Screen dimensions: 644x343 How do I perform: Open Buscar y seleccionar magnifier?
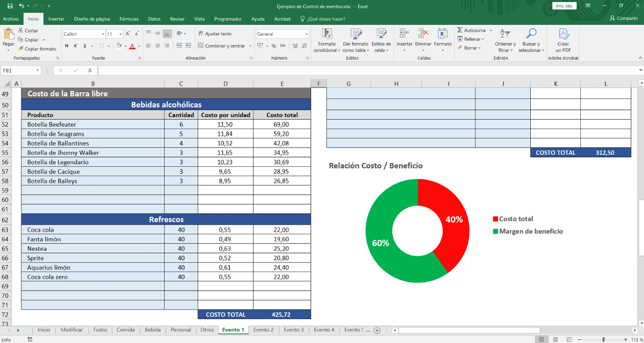pyautogui.click(x=531, y=34)
